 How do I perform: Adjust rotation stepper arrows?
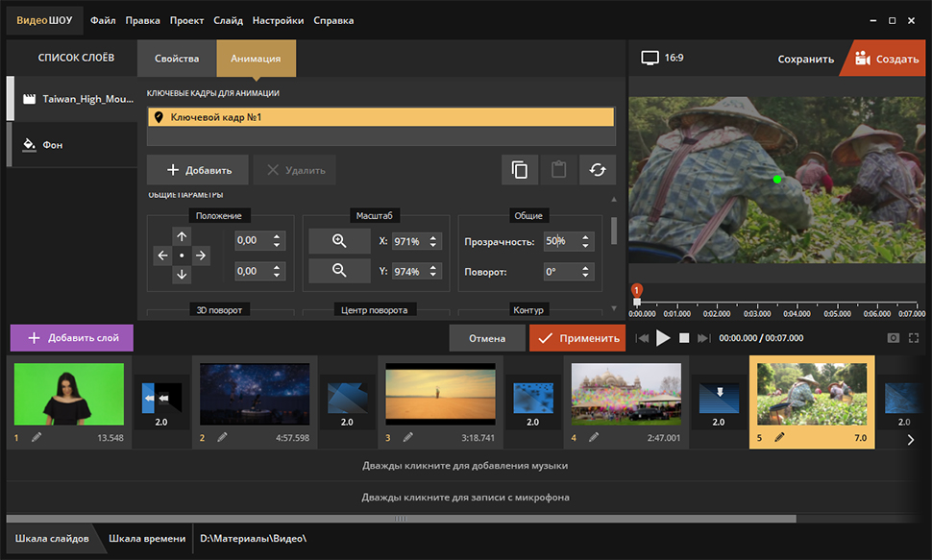tap(585, 272)
